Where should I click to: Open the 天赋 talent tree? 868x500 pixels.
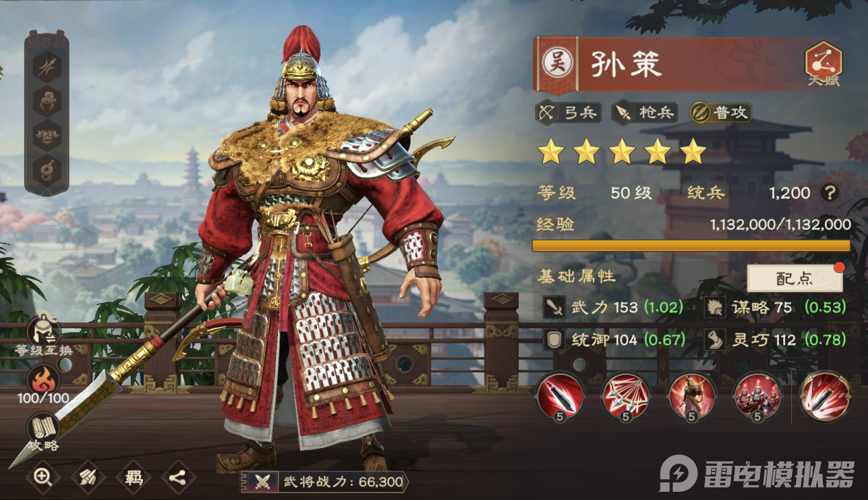(x=823, y=65)
